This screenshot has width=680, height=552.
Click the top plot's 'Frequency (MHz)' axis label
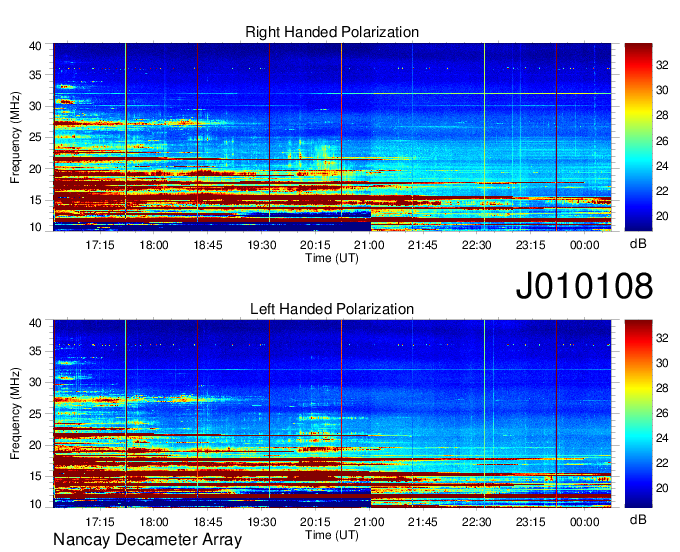pyautogui.click(x=15, y=137)
